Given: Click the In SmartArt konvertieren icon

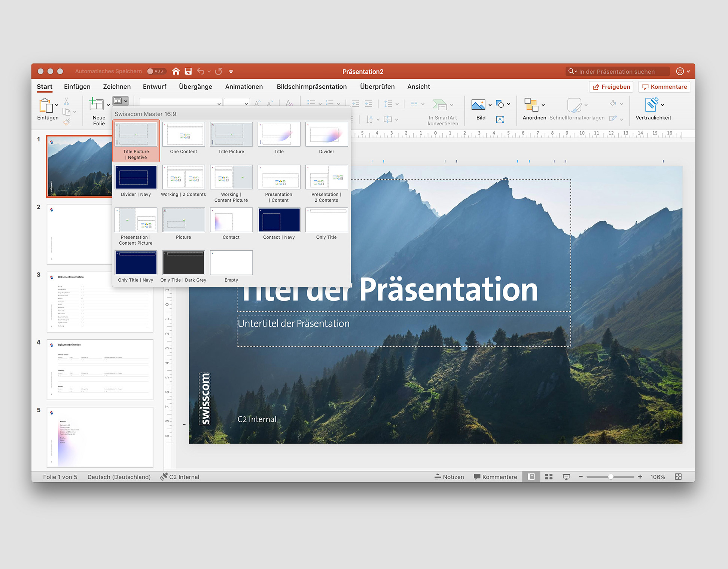Looking at the screenshot, I should [x=440, y=105].
